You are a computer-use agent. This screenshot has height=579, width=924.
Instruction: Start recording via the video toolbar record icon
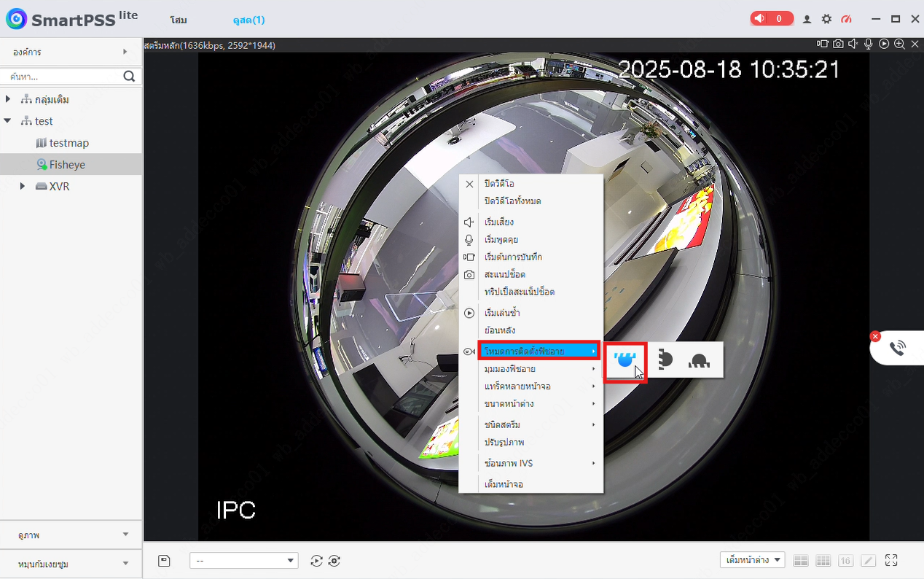point(823,44)
